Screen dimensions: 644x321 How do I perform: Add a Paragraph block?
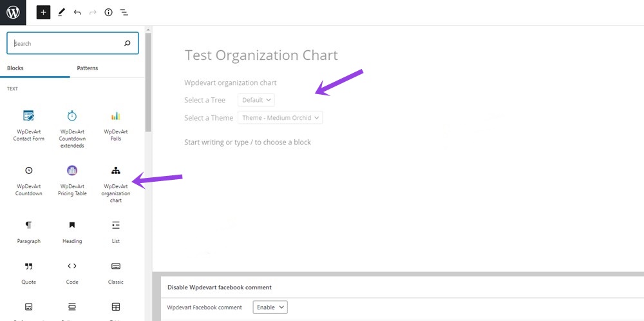point(28,231)
